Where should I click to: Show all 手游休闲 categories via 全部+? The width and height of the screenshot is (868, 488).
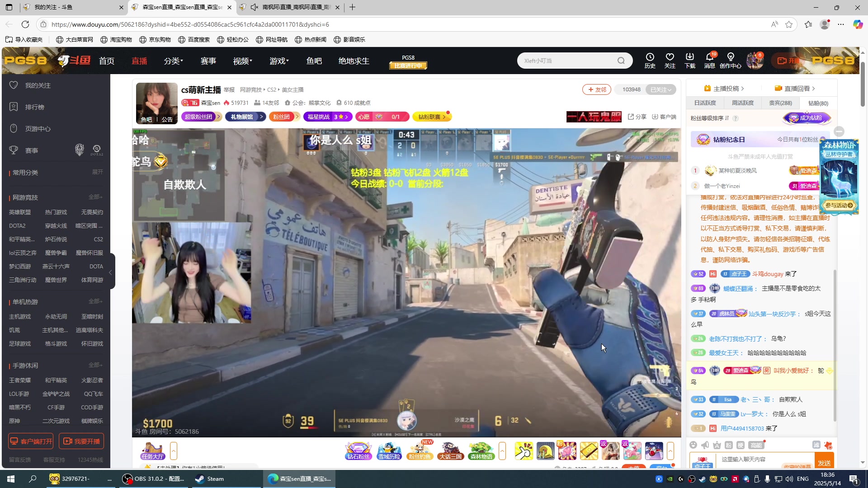(x=95, y=365)
